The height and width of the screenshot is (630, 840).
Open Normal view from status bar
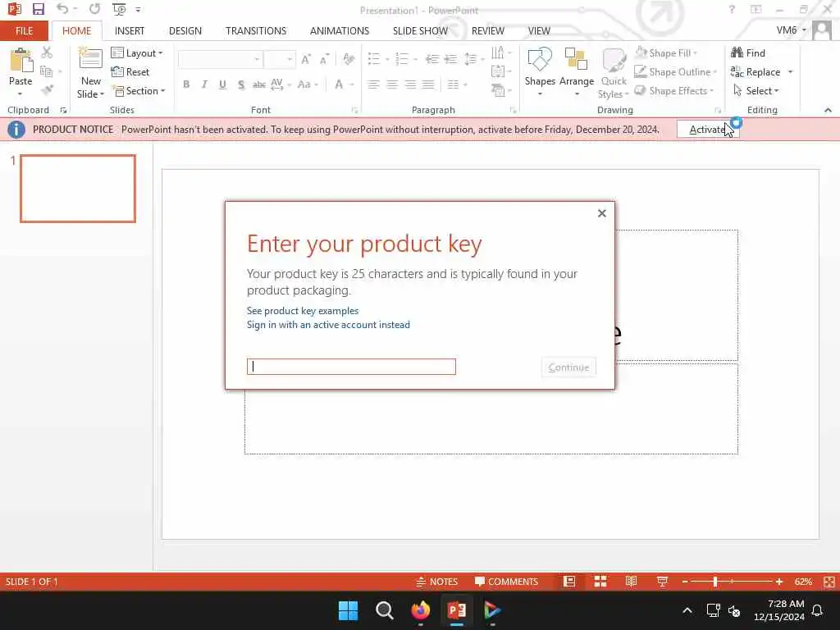tap(569, 582)
